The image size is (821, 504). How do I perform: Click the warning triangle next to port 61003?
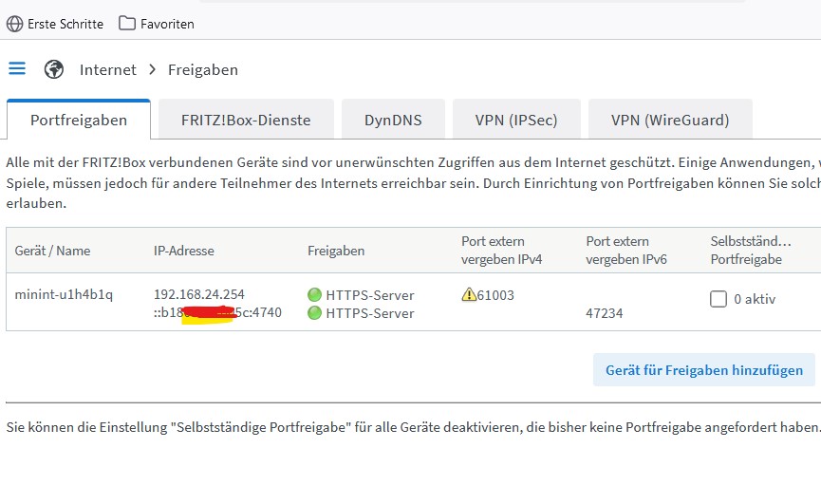pos(469,295)
